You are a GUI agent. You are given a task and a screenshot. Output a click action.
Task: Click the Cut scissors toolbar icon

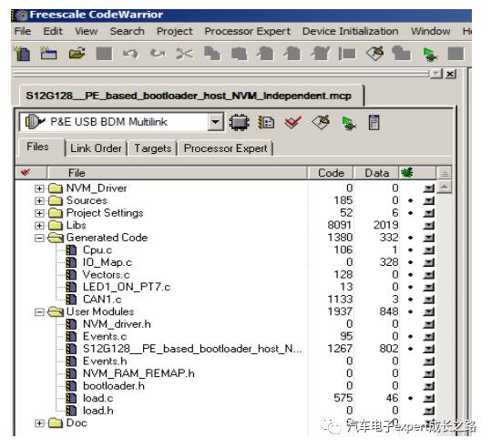[184, 54]
